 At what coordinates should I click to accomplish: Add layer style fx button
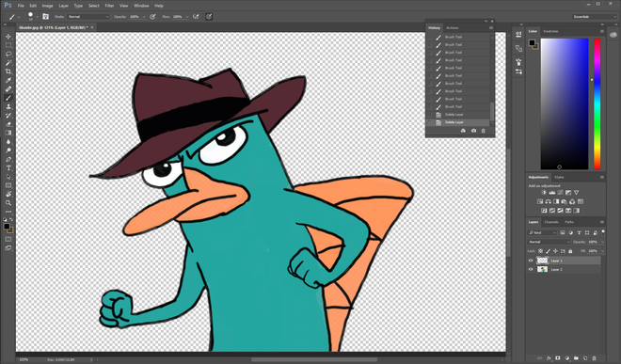coord(549,358)
